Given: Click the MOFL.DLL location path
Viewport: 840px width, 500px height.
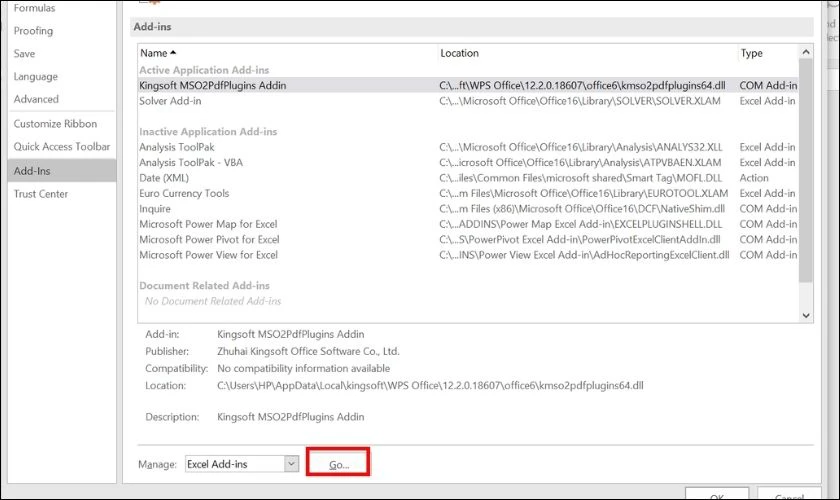Looking at the screenshot, I should (x=581, y=178).
